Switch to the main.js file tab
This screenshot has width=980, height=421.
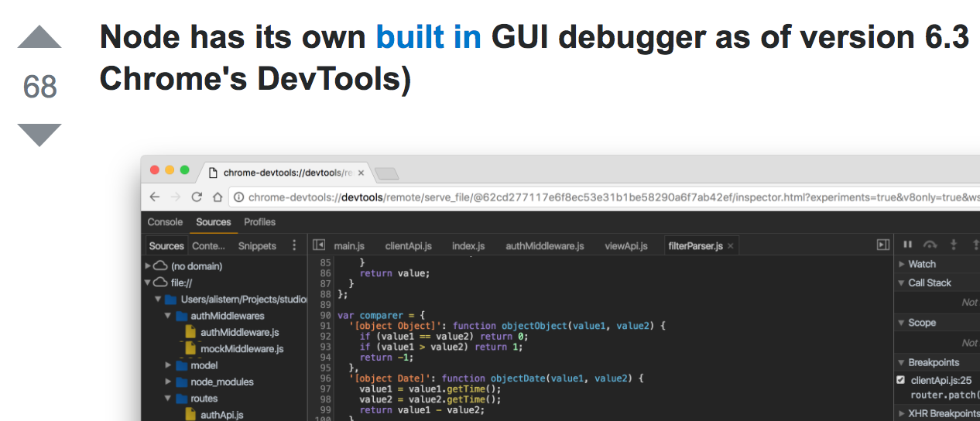349,245
